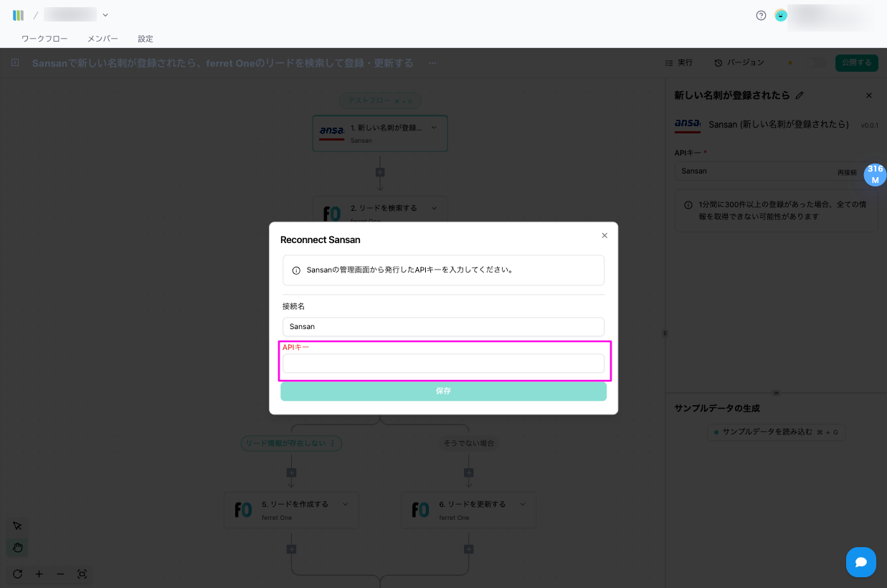The height and width of the screenshot is (588, 887).
Task: Open the バージョン history
Action: click(739, 62)
